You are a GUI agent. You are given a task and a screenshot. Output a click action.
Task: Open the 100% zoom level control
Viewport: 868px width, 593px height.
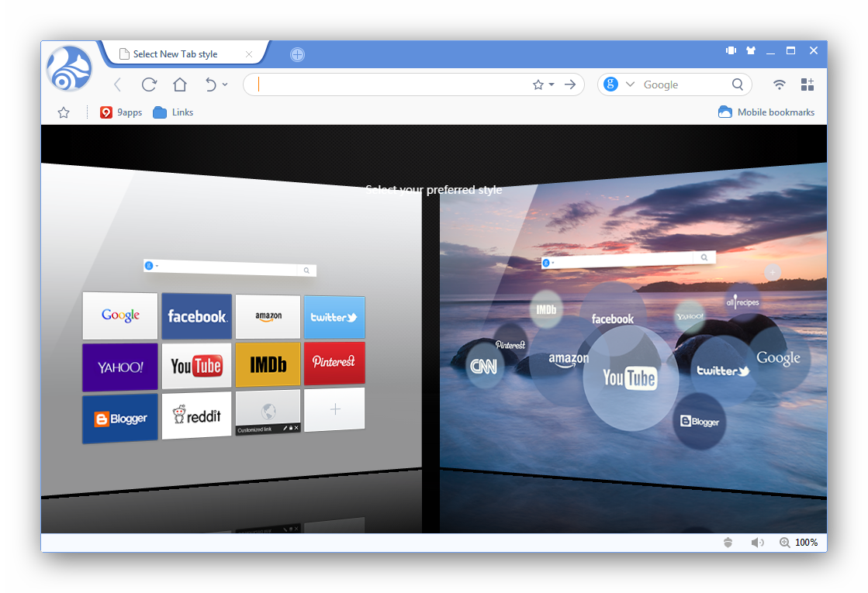[x=798, y=543]
